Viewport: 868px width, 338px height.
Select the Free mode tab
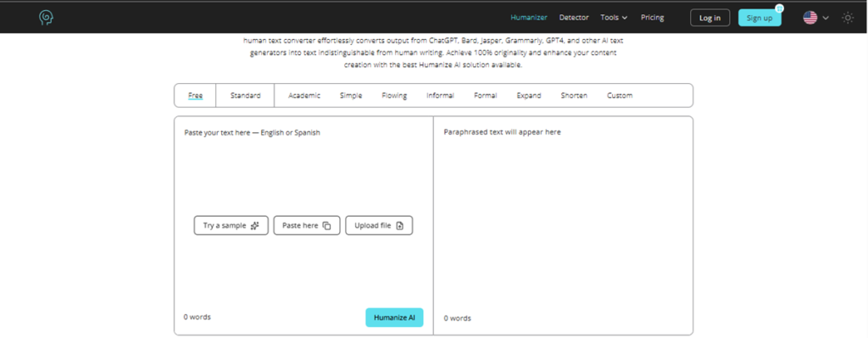pos(196,96)
